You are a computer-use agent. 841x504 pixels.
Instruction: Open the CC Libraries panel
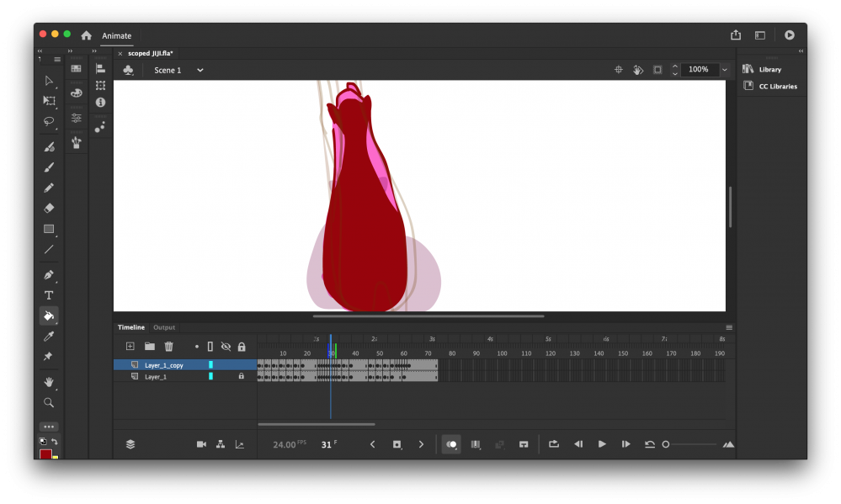point(770,86)
